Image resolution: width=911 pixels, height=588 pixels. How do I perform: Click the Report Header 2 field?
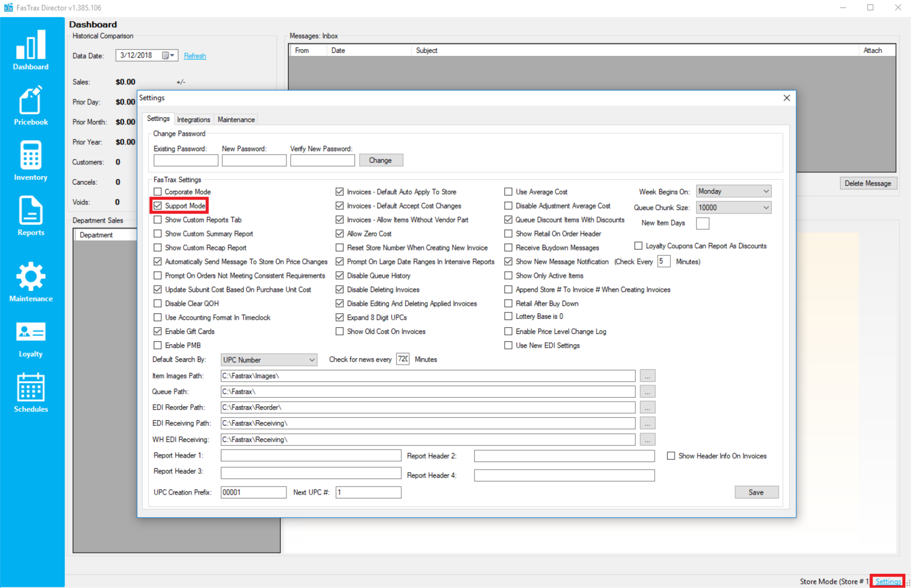click(564, 456)
